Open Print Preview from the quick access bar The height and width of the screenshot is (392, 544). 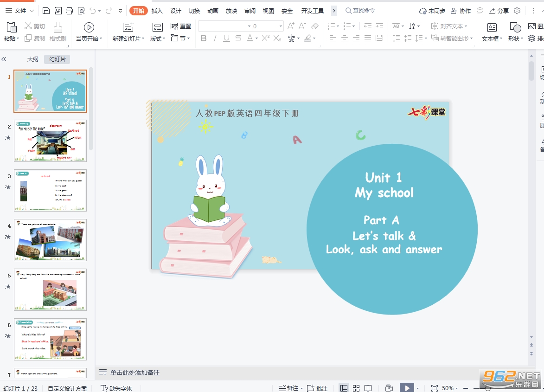(81, 11)
